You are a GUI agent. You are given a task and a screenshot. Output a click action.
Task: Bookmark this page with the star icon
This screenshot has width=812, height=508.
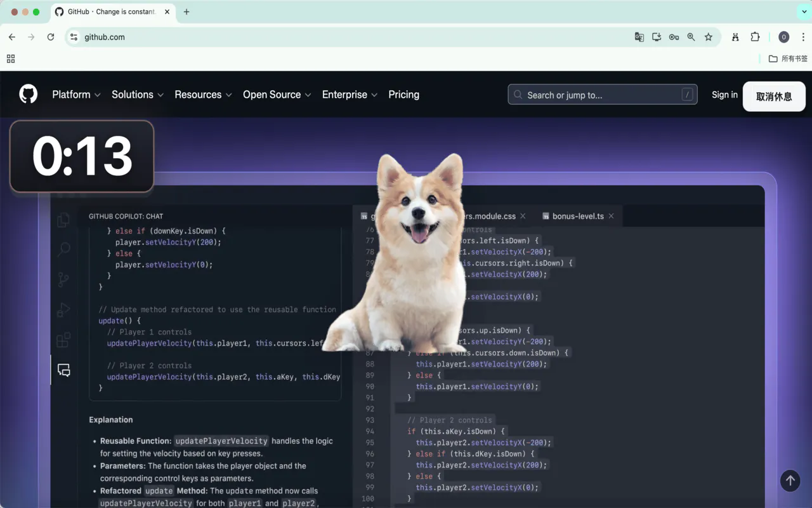709,37
